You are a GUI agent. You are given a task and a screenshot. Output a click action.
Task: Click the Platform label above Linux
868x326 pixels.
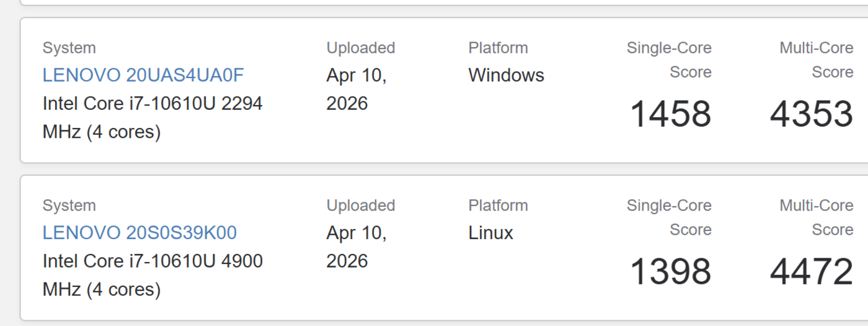(x=498, y=206)
